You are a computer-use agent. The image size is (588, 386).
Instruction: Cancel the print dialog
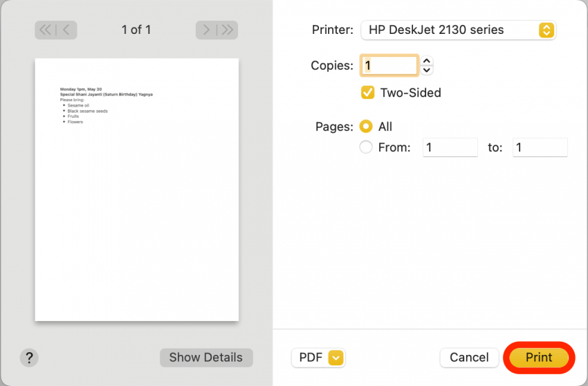point(469,358)
